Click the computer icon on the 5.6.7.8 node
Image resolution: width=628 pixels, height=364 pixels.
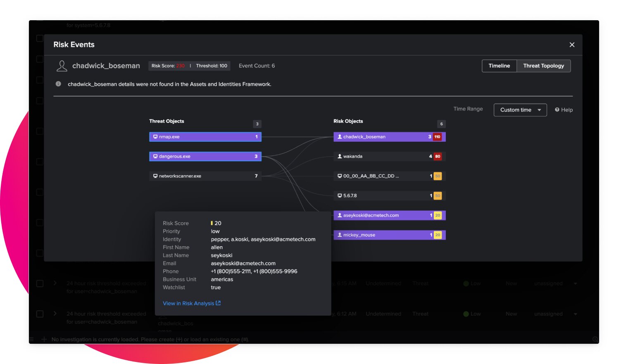(x=340, y=195)
